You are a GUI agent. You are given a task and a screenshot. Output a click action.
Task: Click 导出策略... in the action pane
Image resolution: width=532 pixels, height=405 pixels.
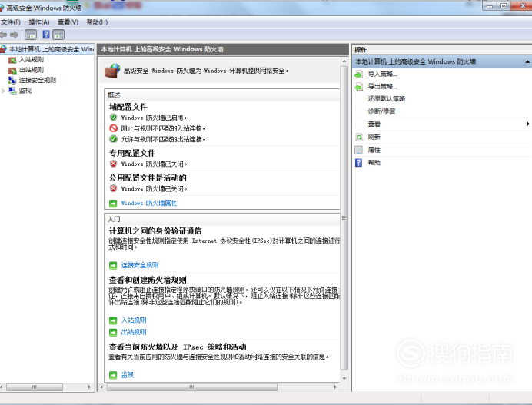point(382,86)
